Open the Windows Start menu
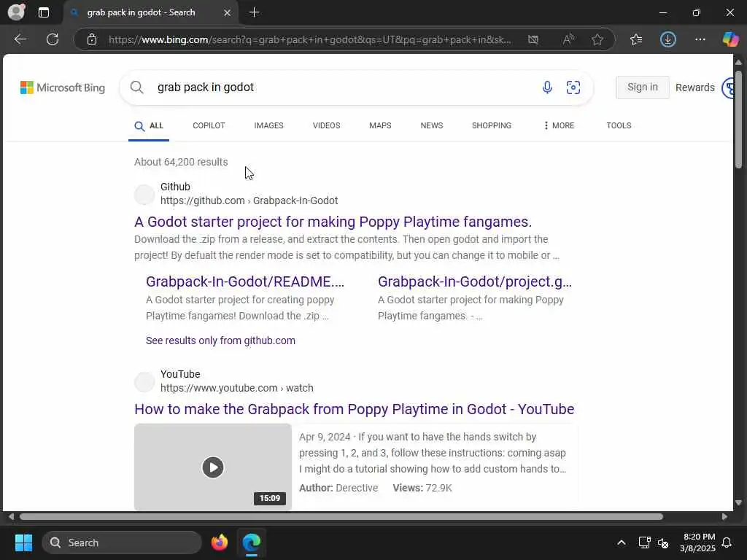747x560 pixels. coord(23,542)
